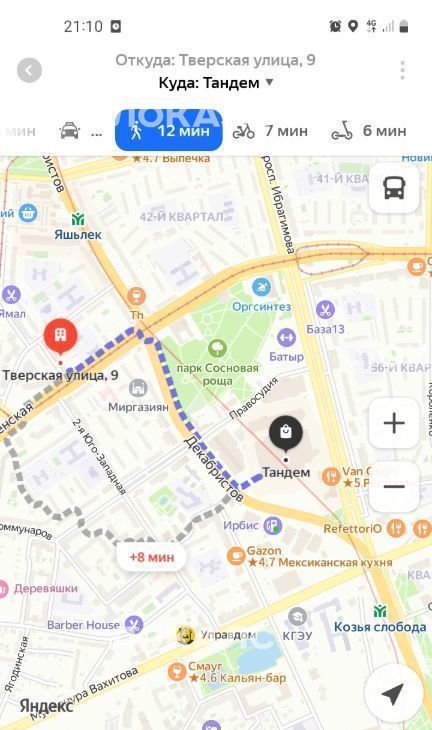
Task: Open the Оргсинтез swimming pool marker
Action: pyautogui.click(x=262, y=287)
